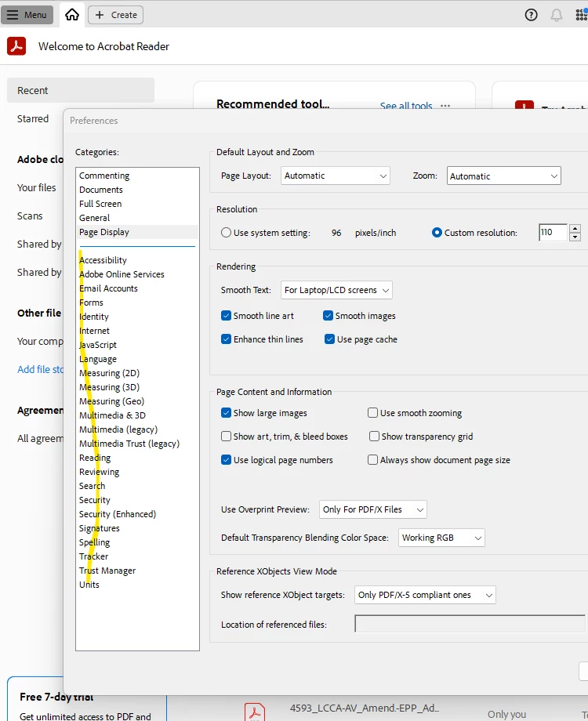Toggle Smooth images checkbox

[328, 315]
